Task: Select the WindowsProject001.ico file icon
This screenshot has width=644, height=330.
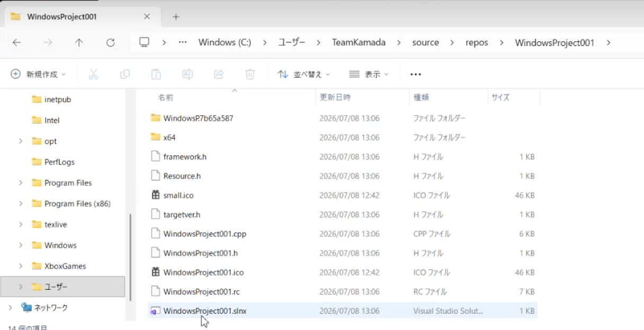Action: [155, 272]
